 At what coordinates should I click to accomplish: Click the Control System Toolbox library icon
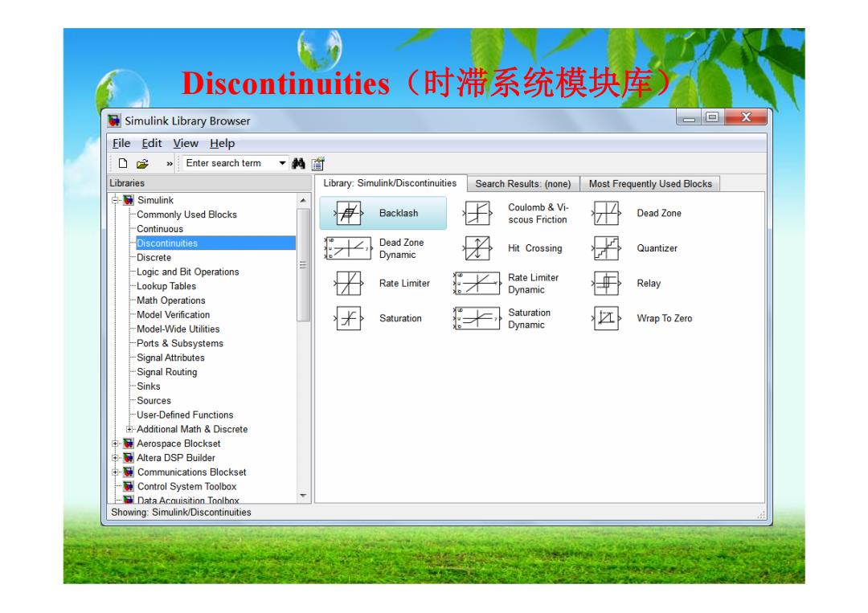tap(129, 487)
